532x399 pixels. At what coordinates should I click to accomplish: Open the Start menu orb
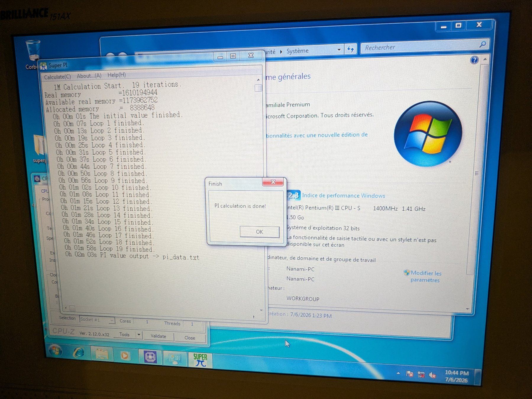point(56,351)
